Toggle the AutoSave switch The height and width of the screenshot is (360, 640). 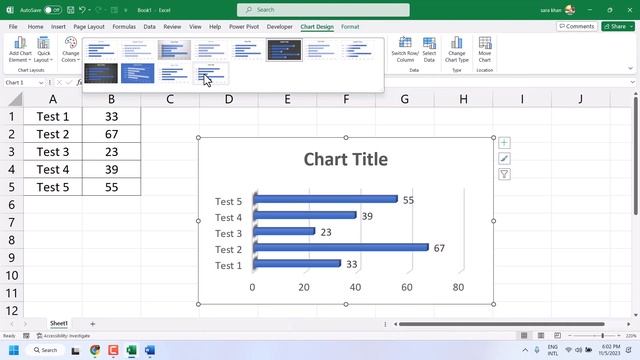[53, 10]
